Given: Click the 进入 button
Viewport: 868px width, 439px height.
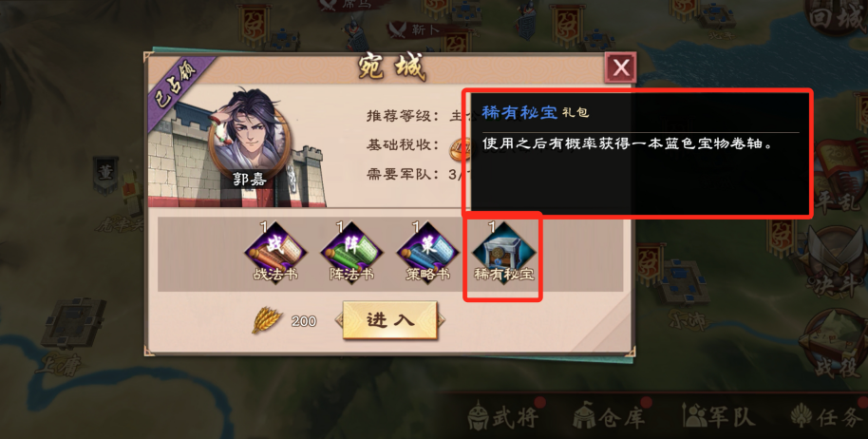Looking at the screenshot, I should pos(390,320).
